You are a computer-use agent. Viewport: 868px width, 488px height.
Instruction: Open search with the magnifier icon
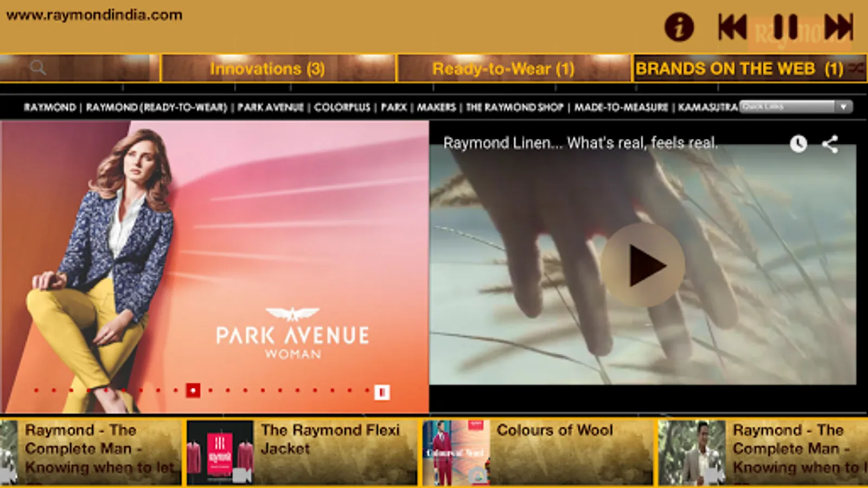tap(38, 68)
